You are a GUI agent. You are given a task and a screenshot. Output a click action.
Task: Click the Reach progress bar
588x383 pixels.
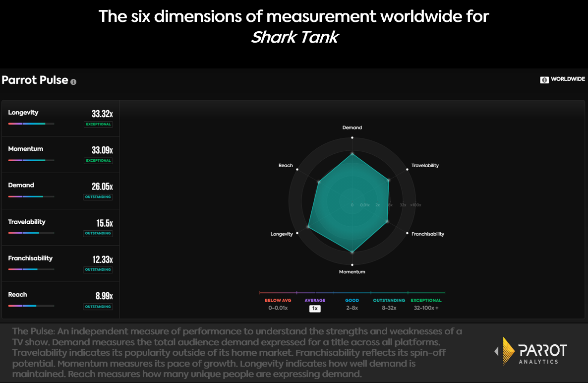pos(31,306)
